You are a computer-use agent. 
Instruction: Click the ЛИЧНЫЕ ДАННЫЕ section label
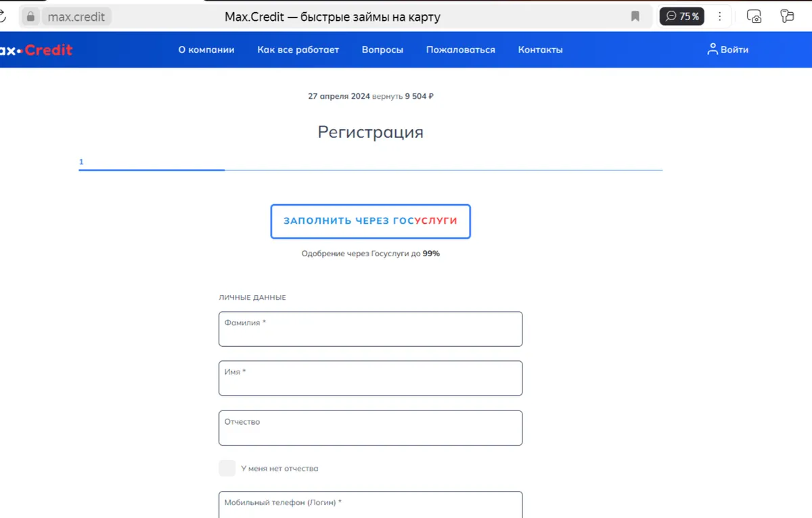(x=252, y=298)
